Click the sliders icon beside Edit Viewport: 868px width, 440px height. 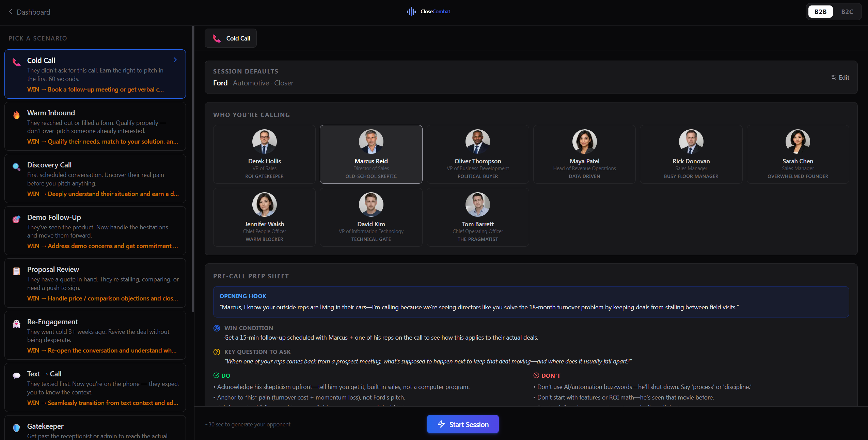[834, 78]
